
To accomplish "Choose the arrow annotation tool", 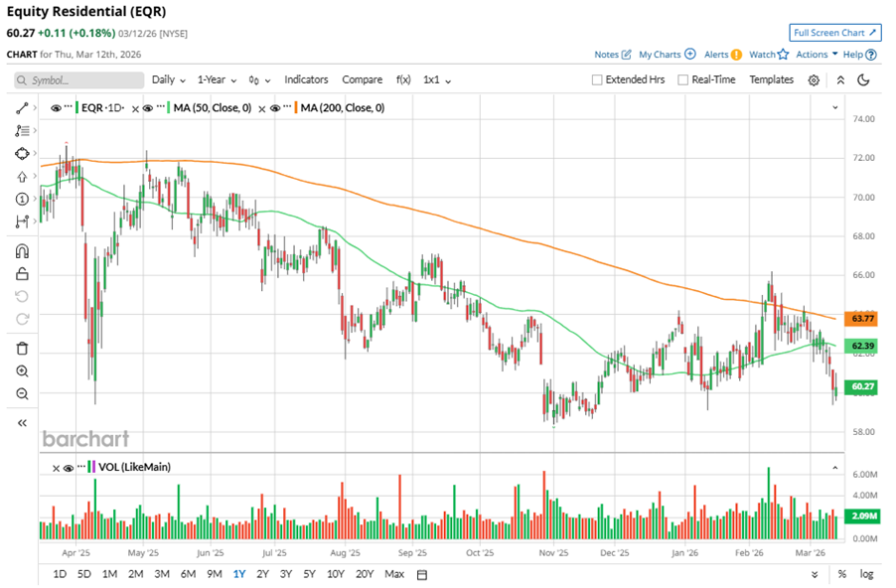I will tap(22, 177).
